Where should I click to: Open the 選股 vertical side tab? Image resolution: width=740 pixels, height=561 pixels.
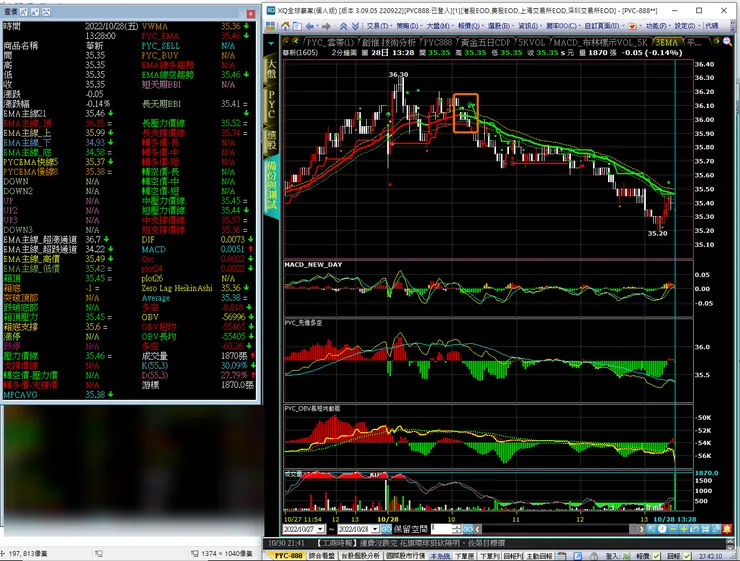tap(271, 139)
